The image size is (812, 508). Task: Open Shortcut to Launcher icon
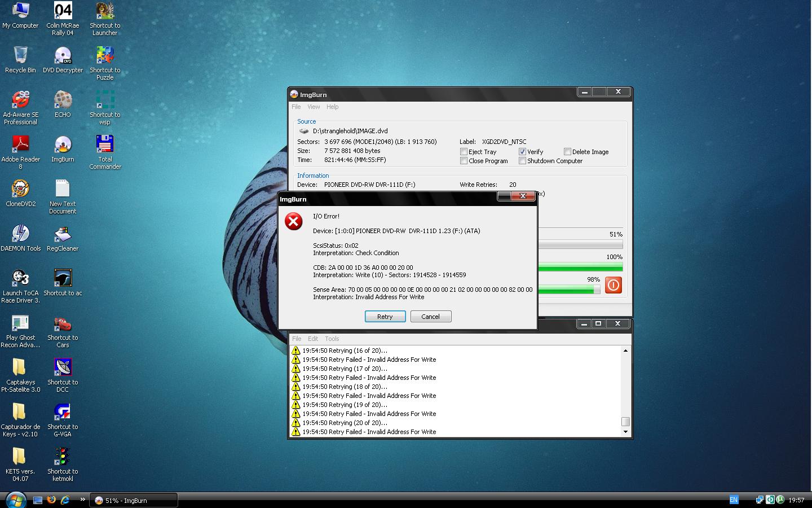[x=105, y=19]
